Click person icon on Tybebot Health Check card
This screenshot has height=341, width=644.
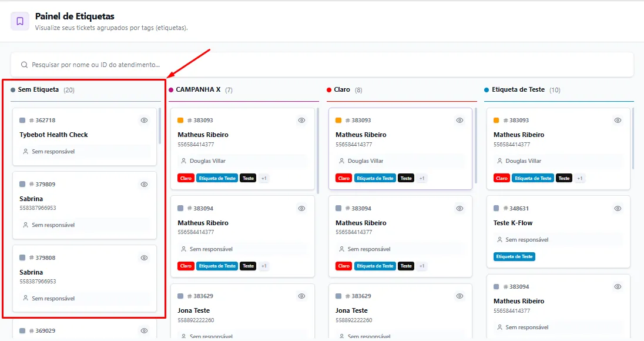click(25, 152)
